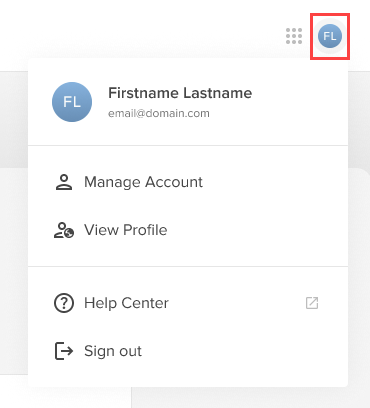
Task: Open the nine-dot app launcher grid
Action: [x=294, y=36]
